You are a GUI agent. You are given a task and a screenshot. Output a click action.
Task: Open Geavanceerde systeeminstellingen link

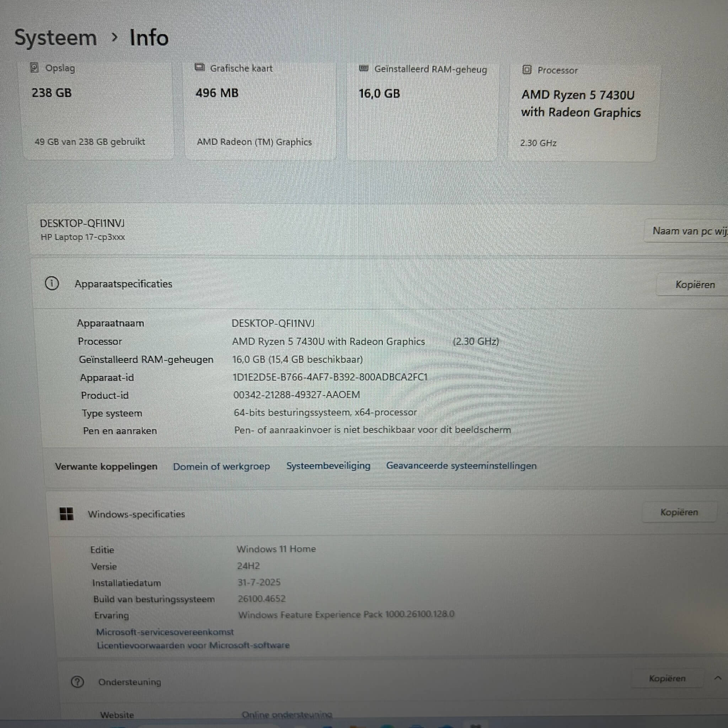pyautogui.click(x=461, y=466)
